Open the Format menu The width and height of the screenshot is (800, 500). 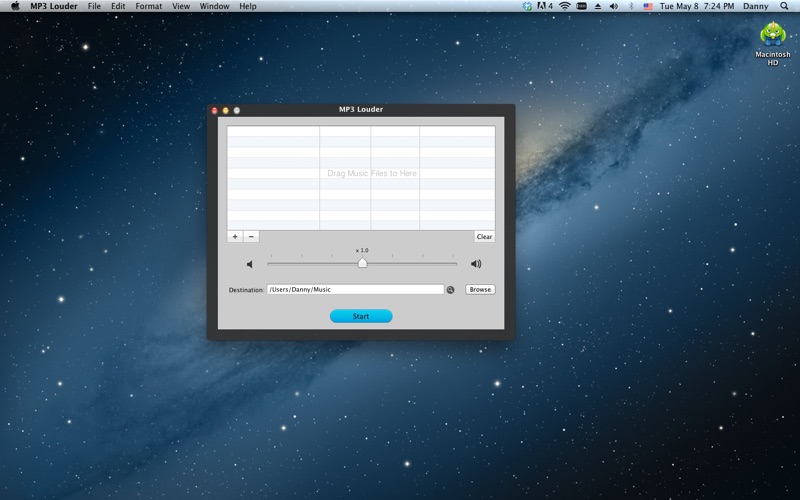148,6
